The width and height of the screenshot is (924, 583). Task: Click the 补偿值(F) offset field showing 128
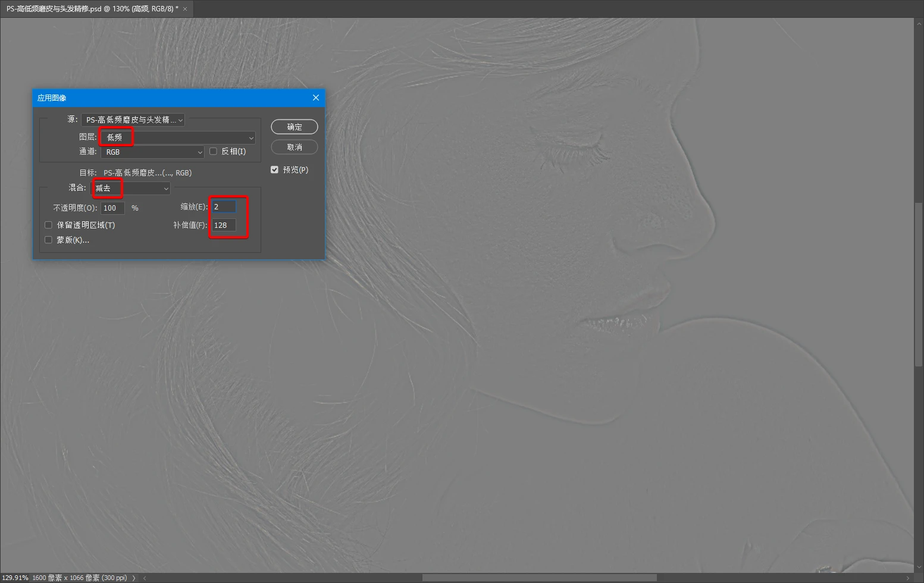click(x=224, y=225)
